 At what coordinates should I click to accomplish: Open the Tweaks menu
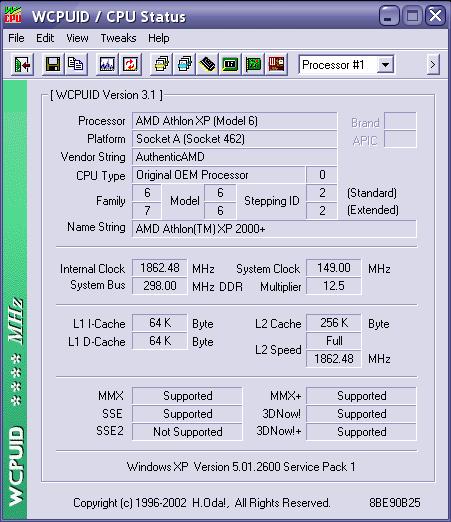[x=118, y=38]
